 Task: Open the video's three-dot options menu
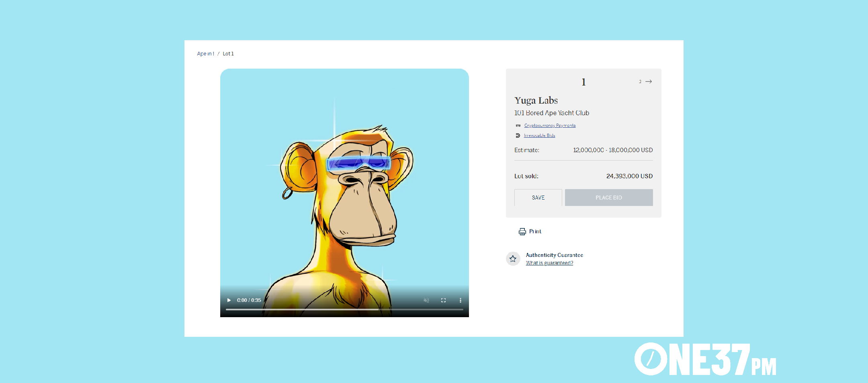click(461, 300)
